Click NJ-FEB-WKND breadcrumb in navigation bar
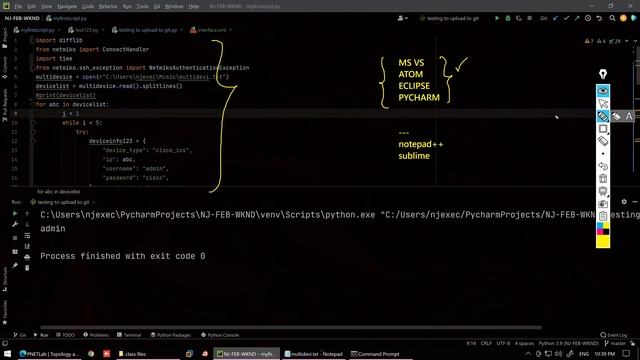This screenshot has height=360, width=640. (22, 18)
